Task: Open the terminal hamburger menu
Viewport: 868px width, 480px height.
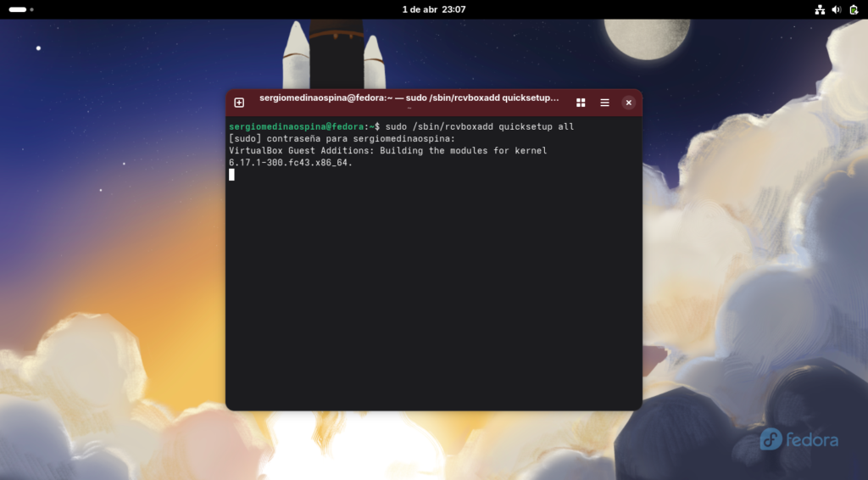Action: pos(604,103)
